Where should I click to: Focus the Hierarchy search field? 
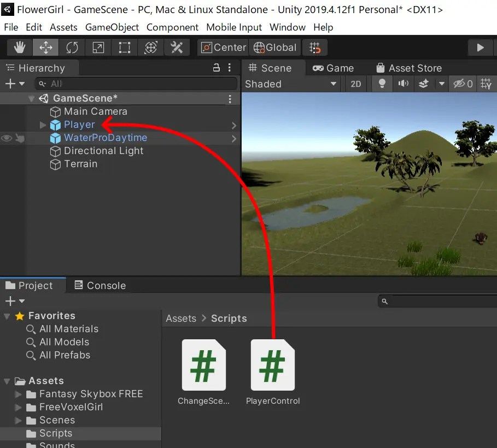(136, 84)
